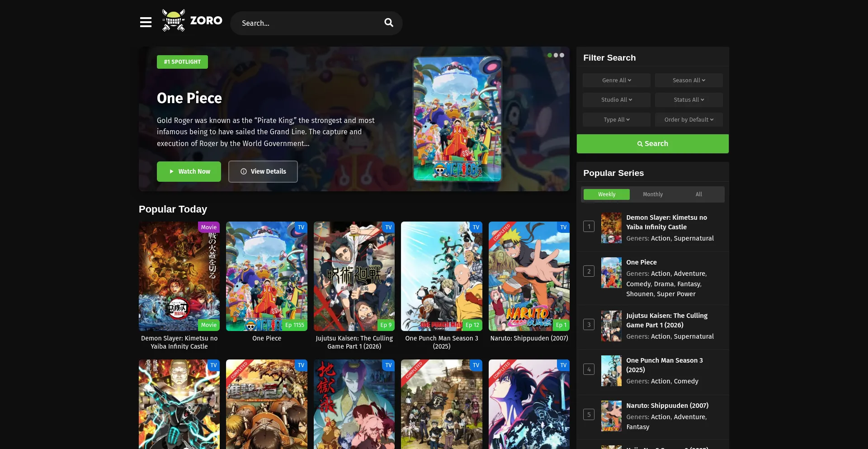
Task: Select the second spotlight carousel dot
Action: (x=556, y=55)
